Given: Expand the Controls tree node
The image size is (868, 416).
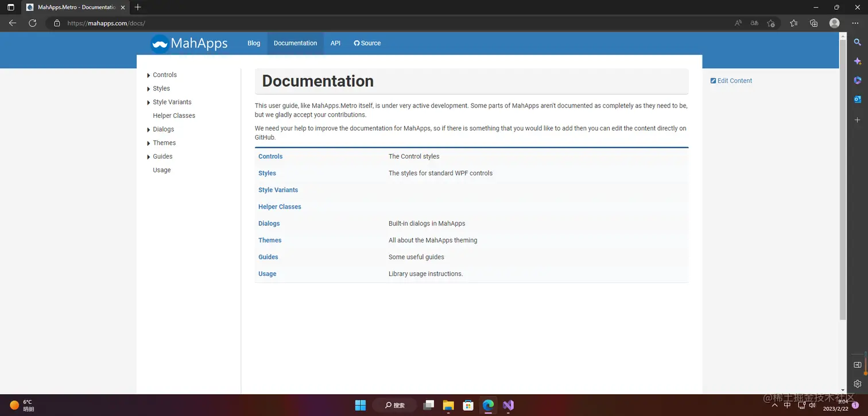Looking at the screenshot, I should click(149, 75).
